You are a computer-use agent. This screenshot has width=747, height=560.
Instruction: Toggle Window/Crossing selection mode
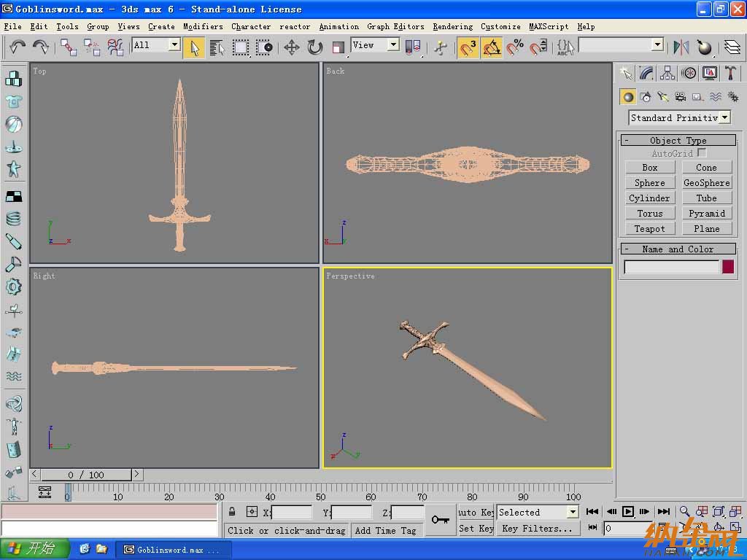click(x=264, y=47)
